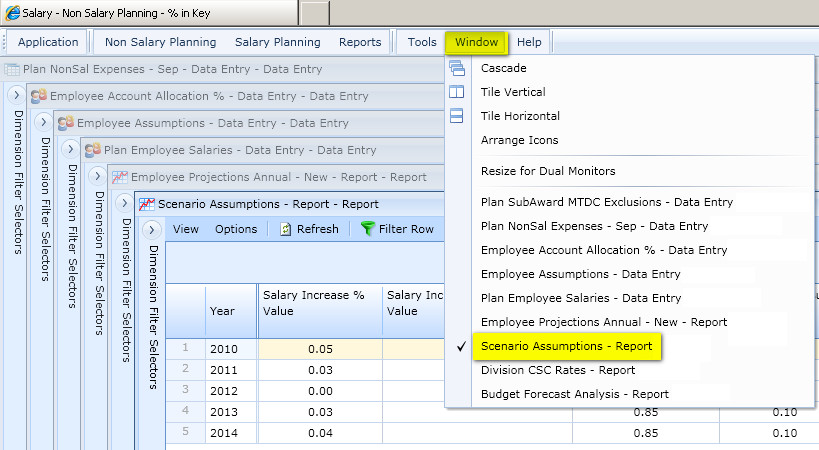
Task: Click the 0.04 cell for year 2014
Action: [x=320, y=433]
